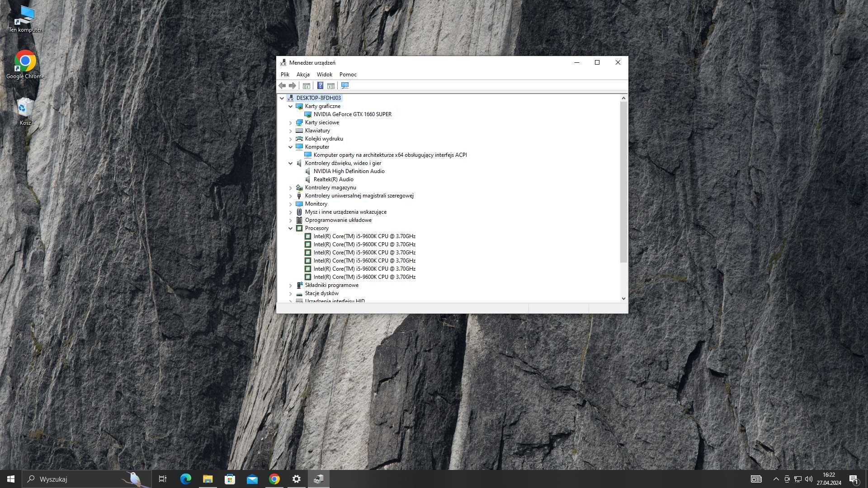This screenshot has height=488, width=868.
Task: Collapse the Karty graficzne category
Action: (290, 106)
